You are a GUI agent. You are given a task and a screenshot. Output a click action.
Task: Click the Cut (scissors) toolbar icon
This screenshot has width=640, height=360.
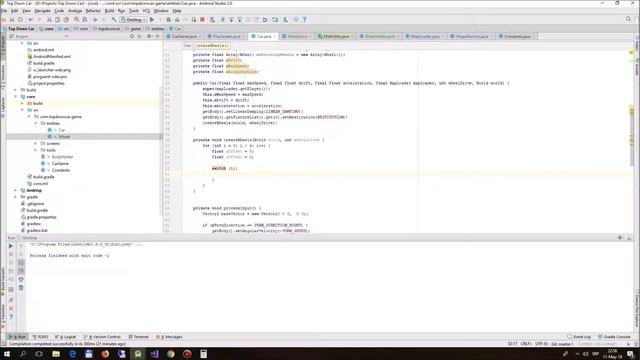point(49,20)
